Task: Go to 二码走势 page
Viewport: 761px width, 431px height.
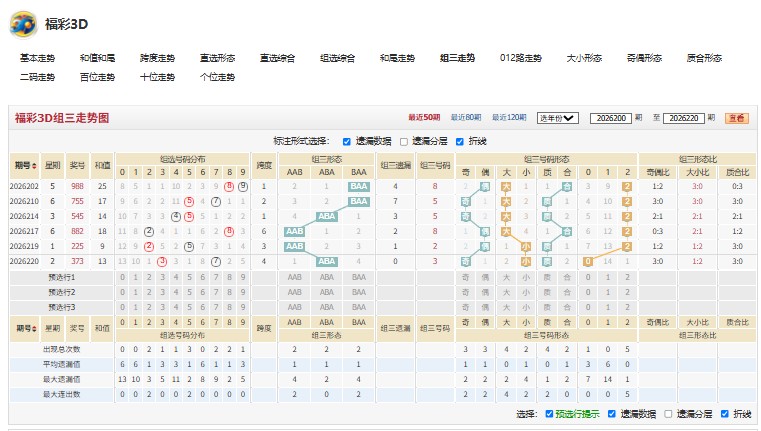Action: (37, 77)
